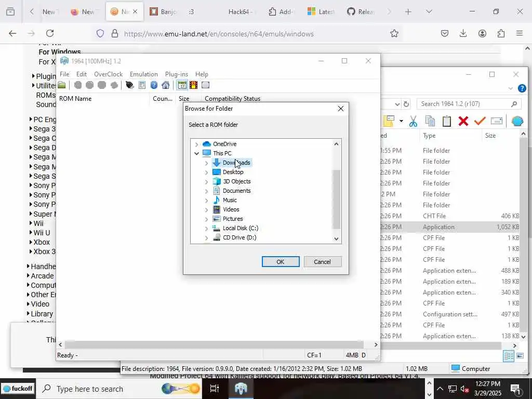
Task: Click the full screen rectangle icon in 1964
Action: click(x=205, y=85)
